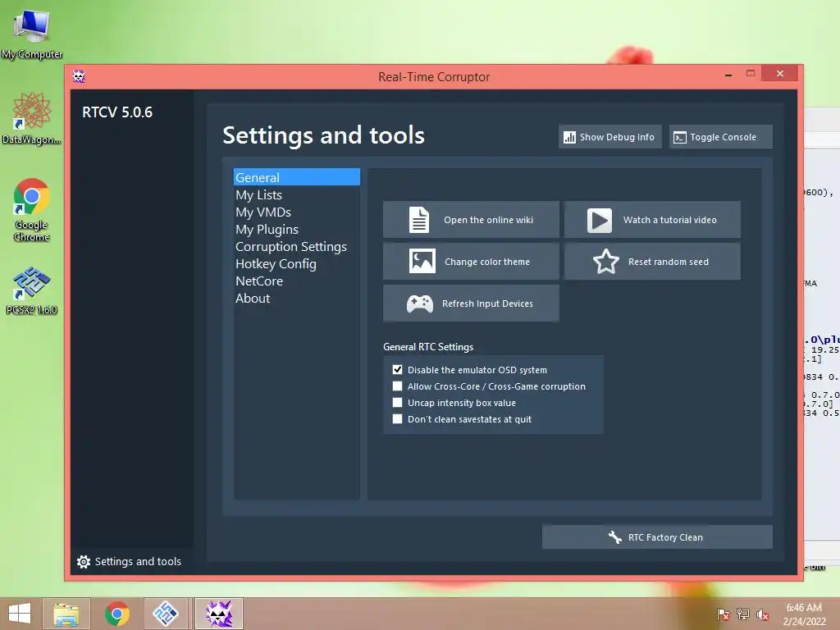
Task: Click gear icon beside Settings and tools
Action: click(84, 561)
